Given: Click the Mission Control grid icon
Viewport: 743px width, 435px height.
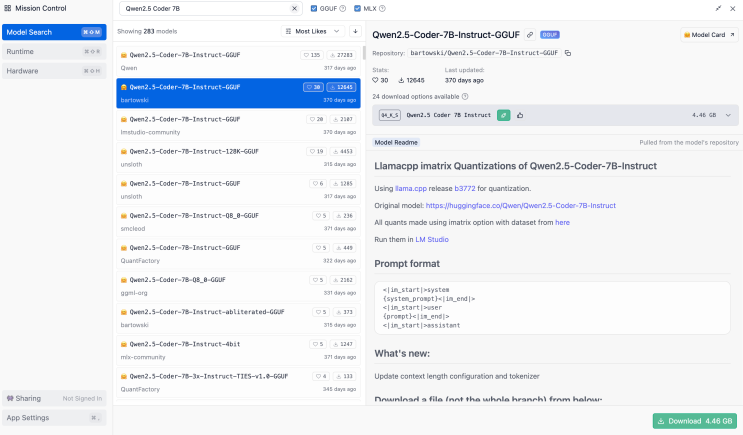Looking at the screenshot, I should 8,8.
